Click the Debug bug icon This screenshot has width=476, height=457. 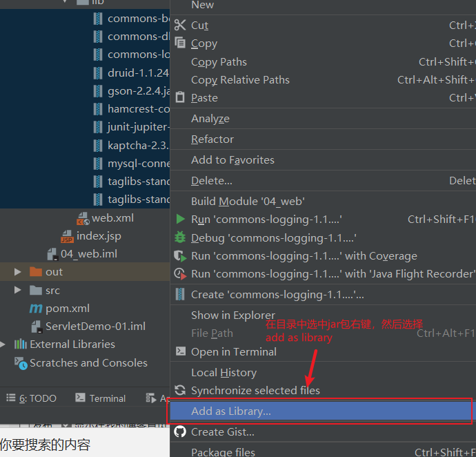pyautogui.click(x=180, y=237)
